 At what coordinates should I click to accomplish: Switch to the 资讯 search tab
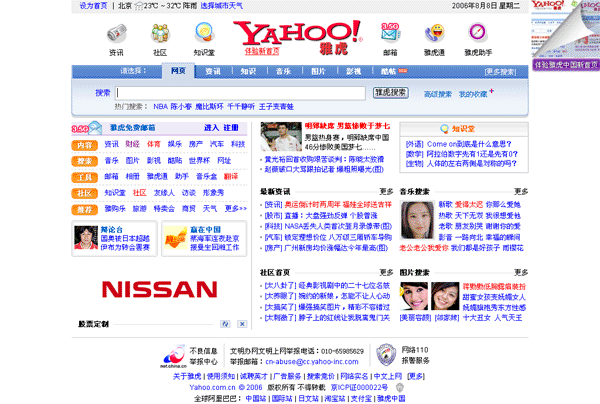(x=213, y=72)
